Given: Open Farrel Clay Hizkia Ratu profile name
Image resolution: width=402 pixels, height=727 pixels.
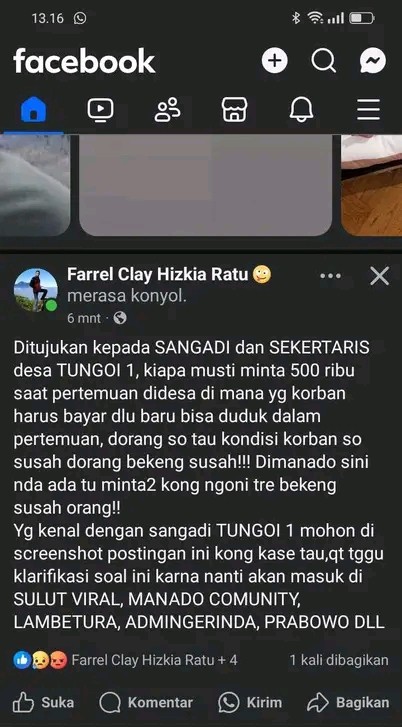Looking at the screenshot, I should pyautogui.click(x=158, y=274).
